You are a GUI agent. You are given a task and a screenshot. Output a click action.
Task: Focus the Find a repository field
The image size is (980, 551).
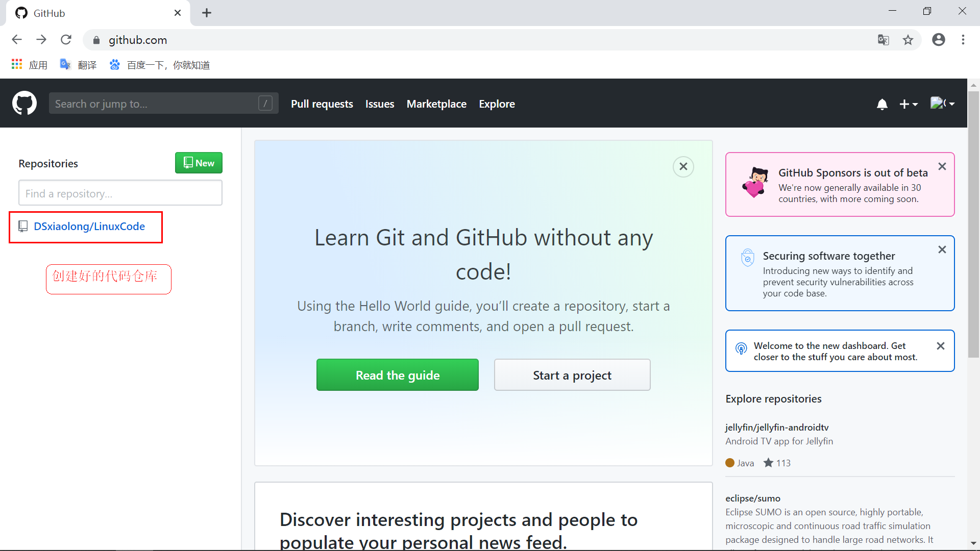click(x=120, y=193)
